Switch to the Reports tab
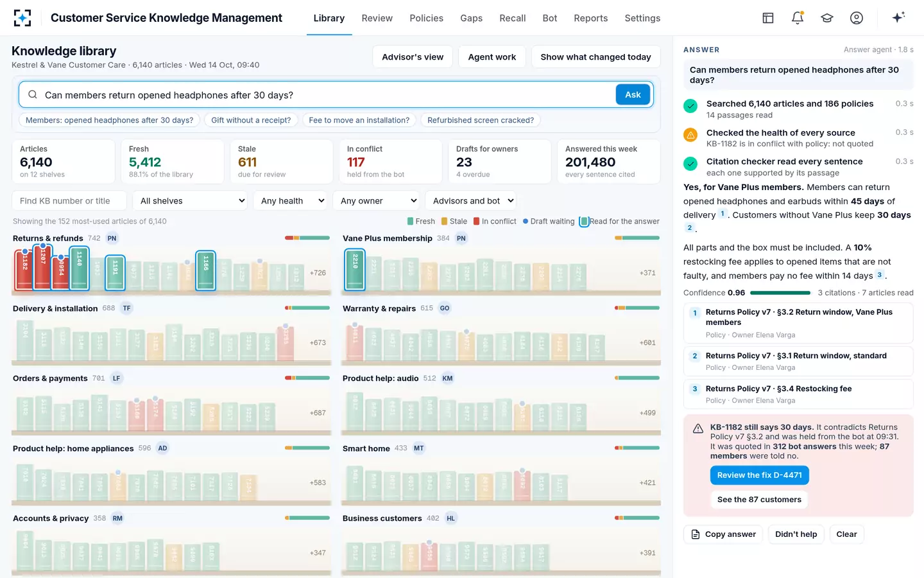Screen dimensions: 924x578 click(x=591, y=18)
